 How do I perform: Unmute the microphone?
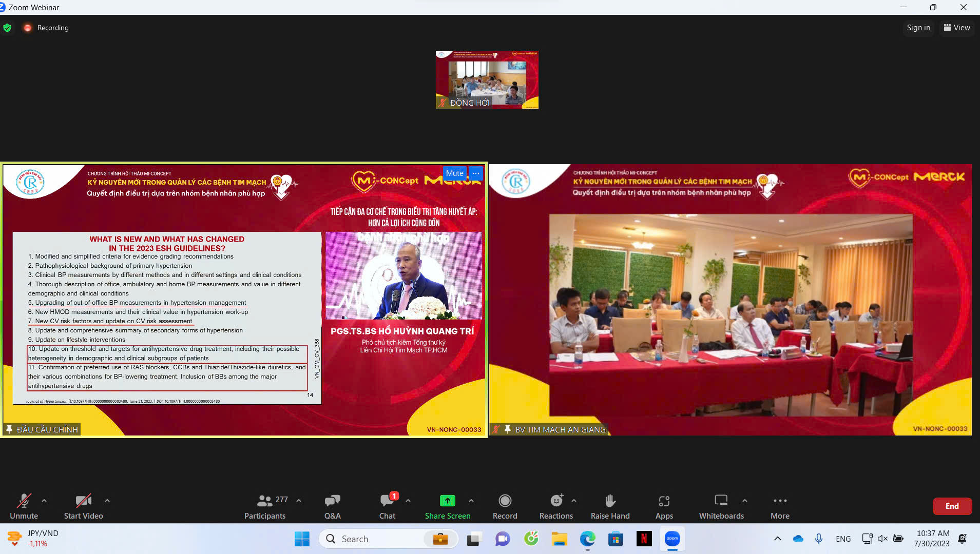click(x=24, y=506)
